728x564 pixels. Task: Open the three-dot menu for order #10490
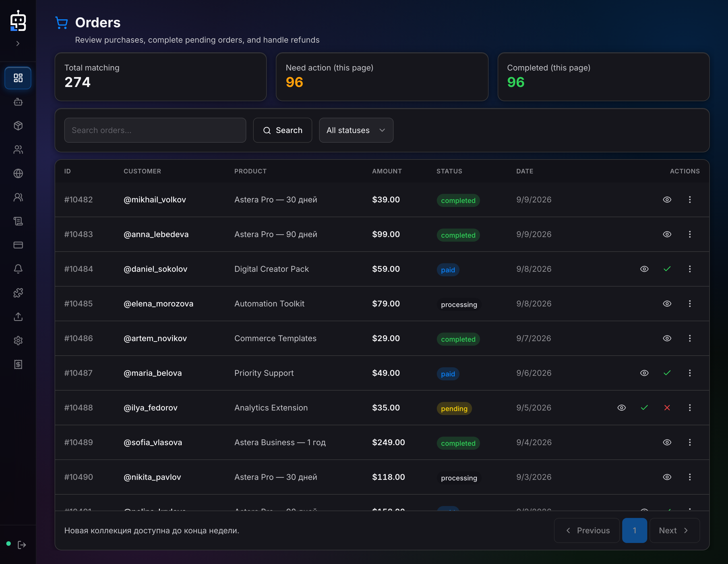pos(690,477)
